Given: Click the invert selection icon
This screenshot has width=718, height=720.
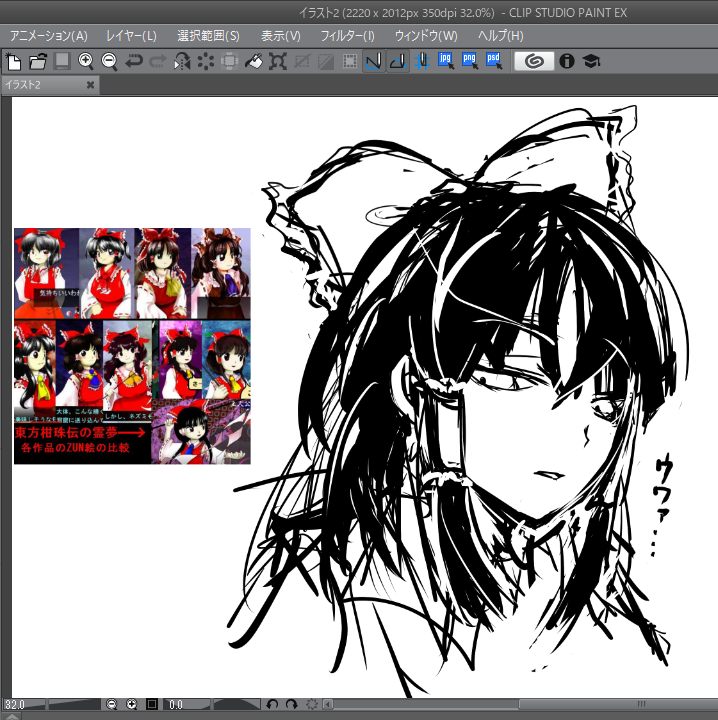Looking at the screenshot, I should pos(325,62).
